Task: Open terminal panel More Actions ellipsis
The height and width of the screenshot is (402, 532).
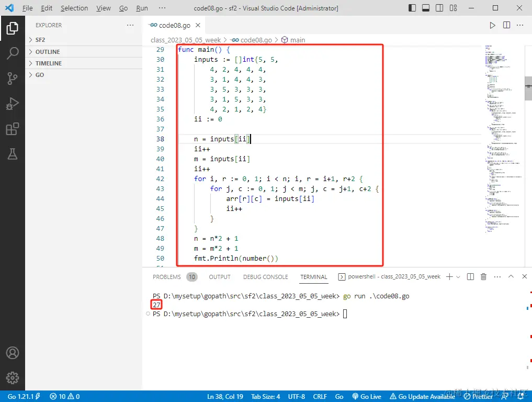Action: [x=497, y=277]
